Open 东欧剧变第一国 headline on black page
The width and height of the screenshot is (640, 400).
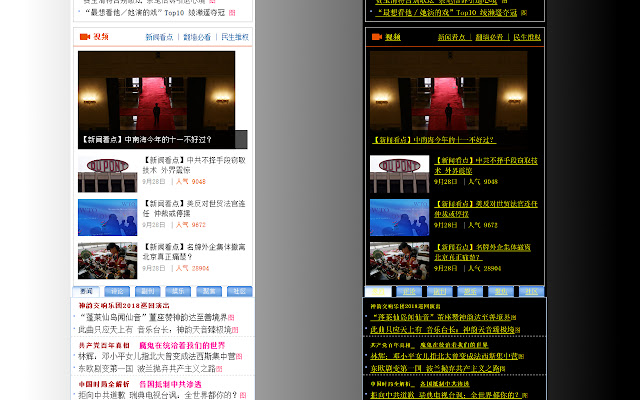coord(435,369)
